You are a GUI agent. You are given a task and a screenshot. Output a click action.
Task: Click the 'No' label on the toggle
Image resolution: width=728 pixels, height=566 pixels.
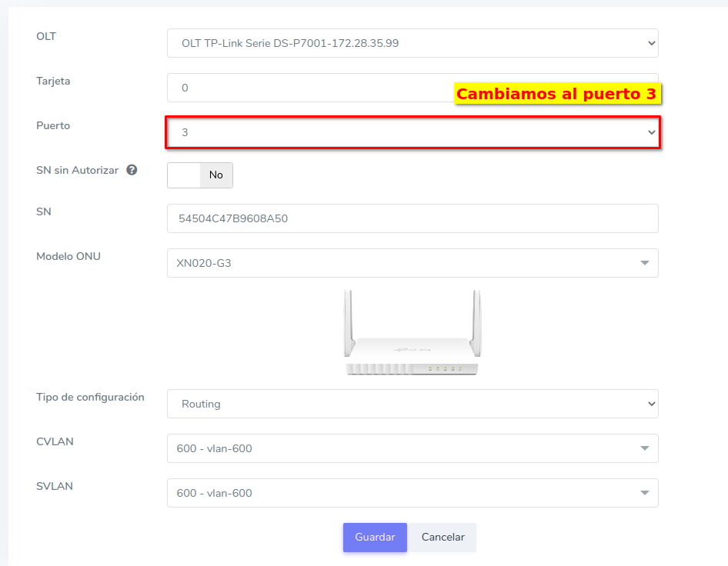point(216,175)
